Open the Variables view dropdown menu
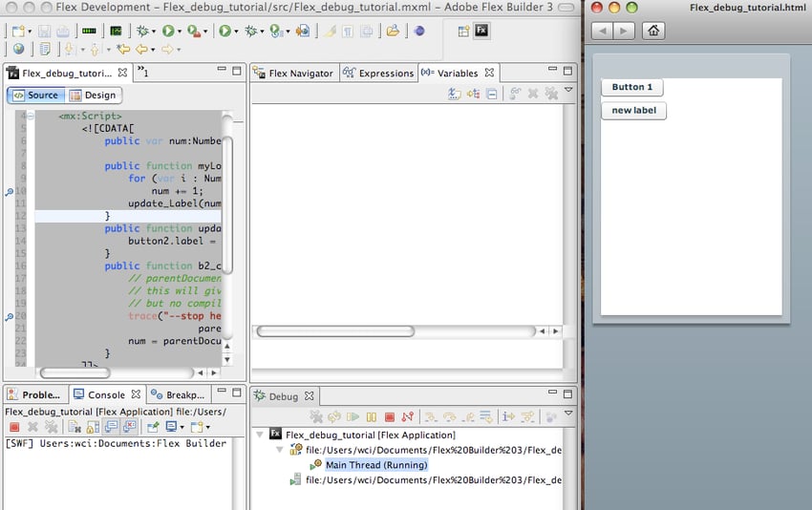This screenshot has height=510, width=812. coord(568,92)
